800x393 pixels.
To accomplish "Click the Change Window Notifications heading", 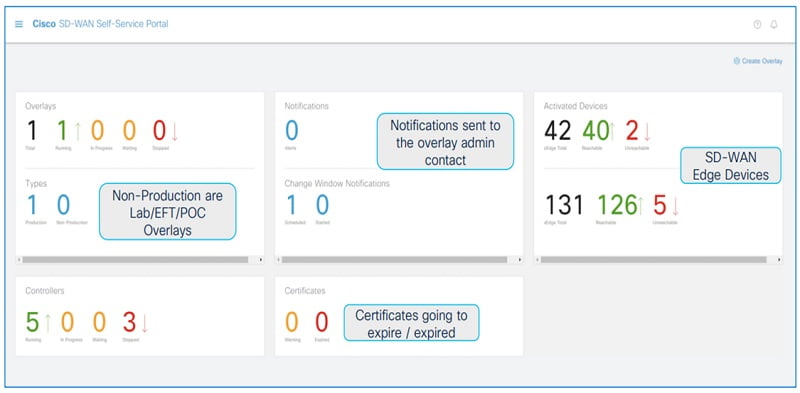I will (x=337, y=183).
